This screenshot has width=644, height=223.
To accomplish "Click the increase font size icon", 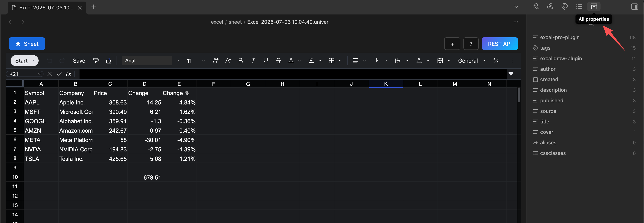I will tap(215, 61).
